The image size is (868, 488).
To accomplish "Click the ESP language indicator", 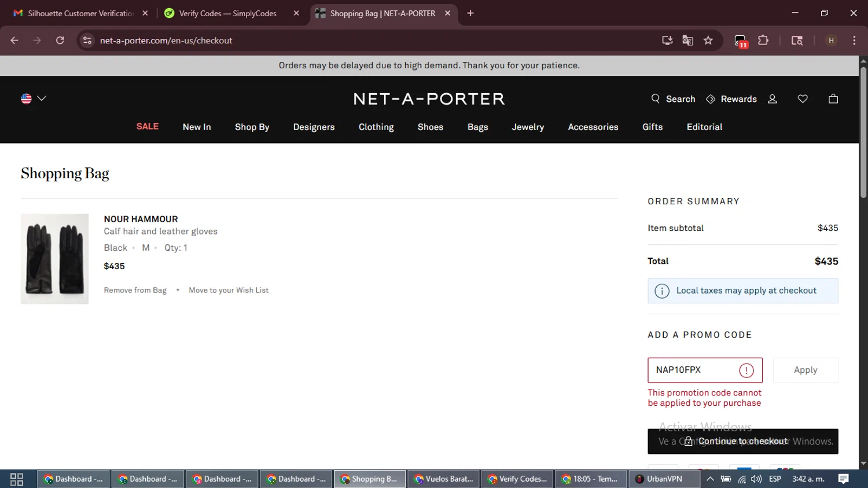I will [775, 479].
